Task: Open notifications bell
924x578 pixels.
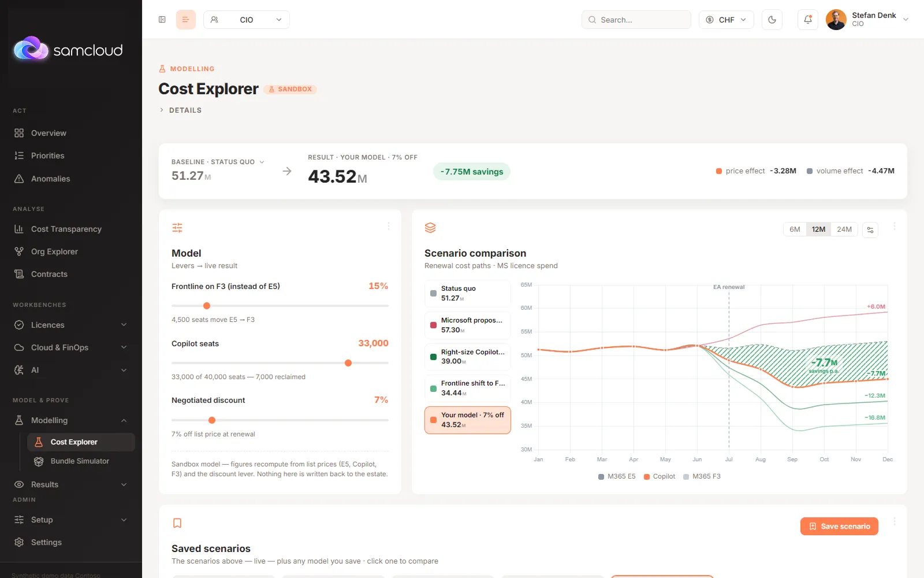Action: (x=808, y=20)
